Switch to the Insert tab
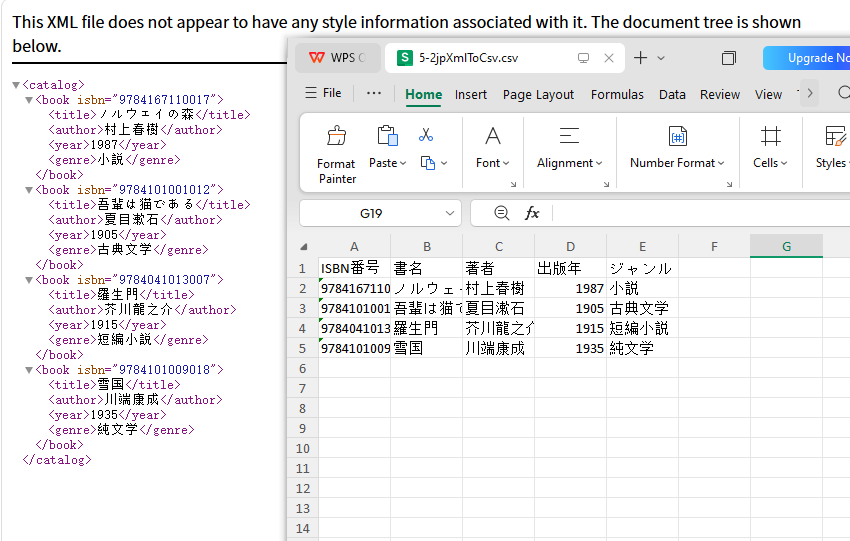 point(471,94)
